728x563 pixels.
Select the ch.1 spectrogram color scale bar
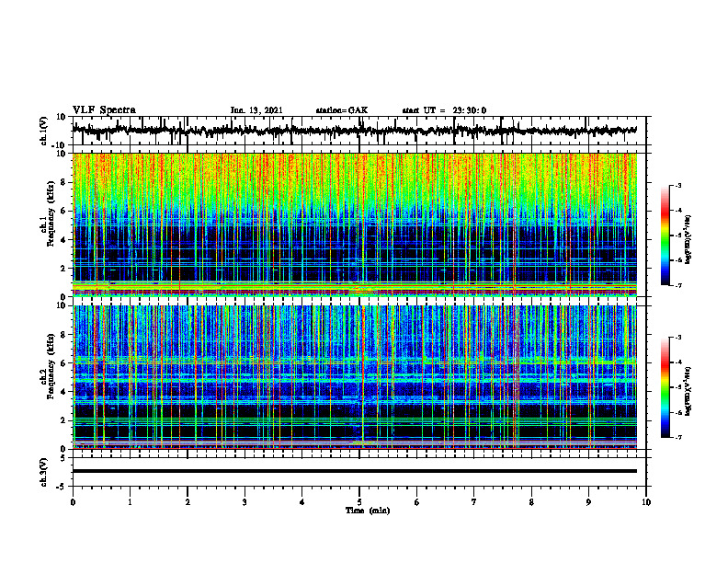coord(665,236)
